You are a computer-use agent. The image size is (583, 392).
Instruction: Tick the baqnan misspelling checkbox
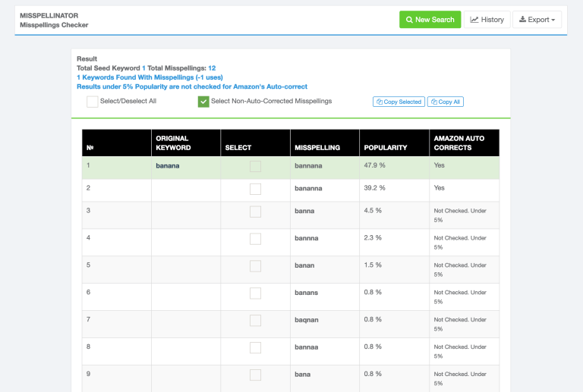click(x=255, y=321)
